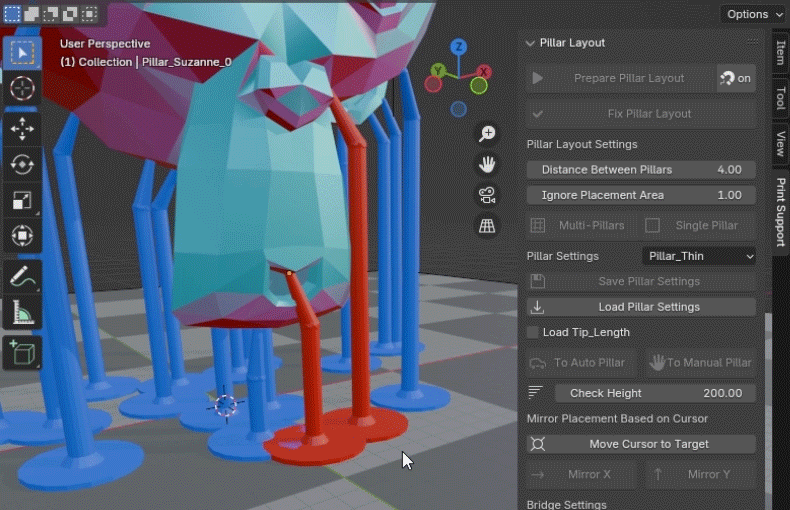Click the Mirror X button
790x510 pixels.
point(581,474)
